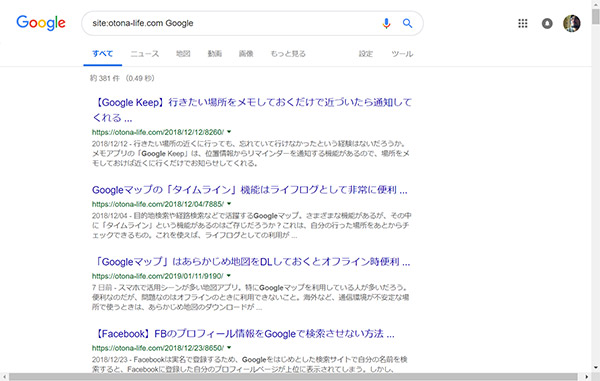Click the URL text otona-life.com/2018/12/23/8650/

click(x=158, y=348)
